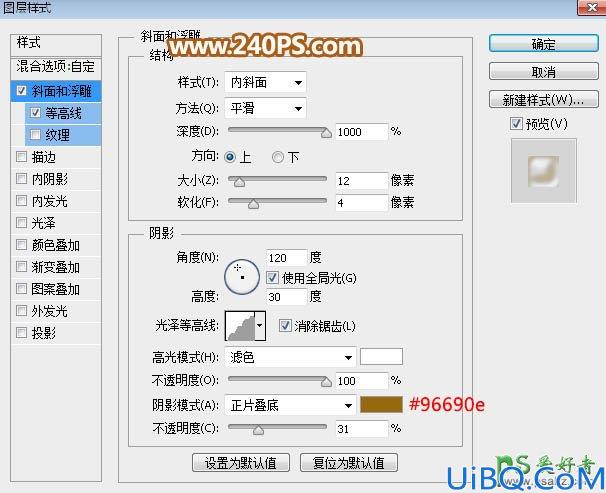Close the Layer Style dialog

tap(591, 7)
